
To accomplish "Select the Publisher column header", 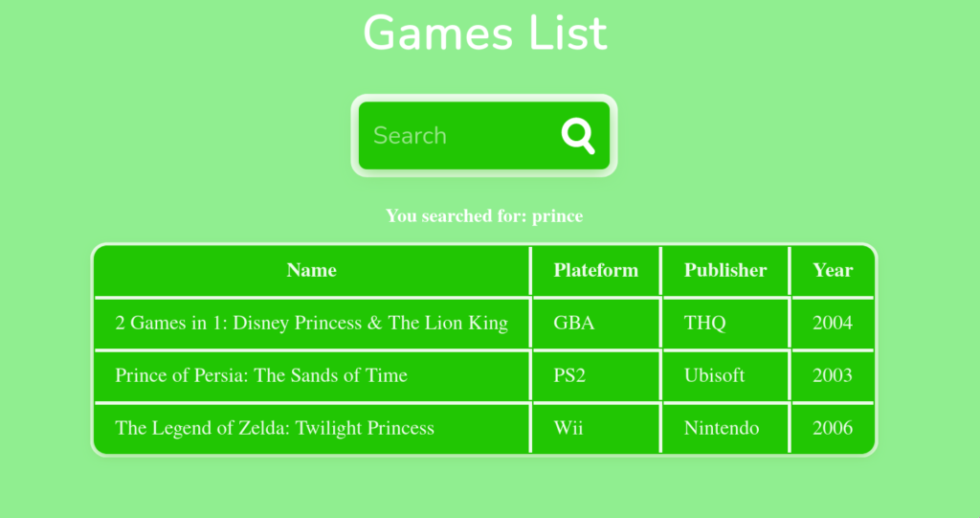I will tap(725, 270).
